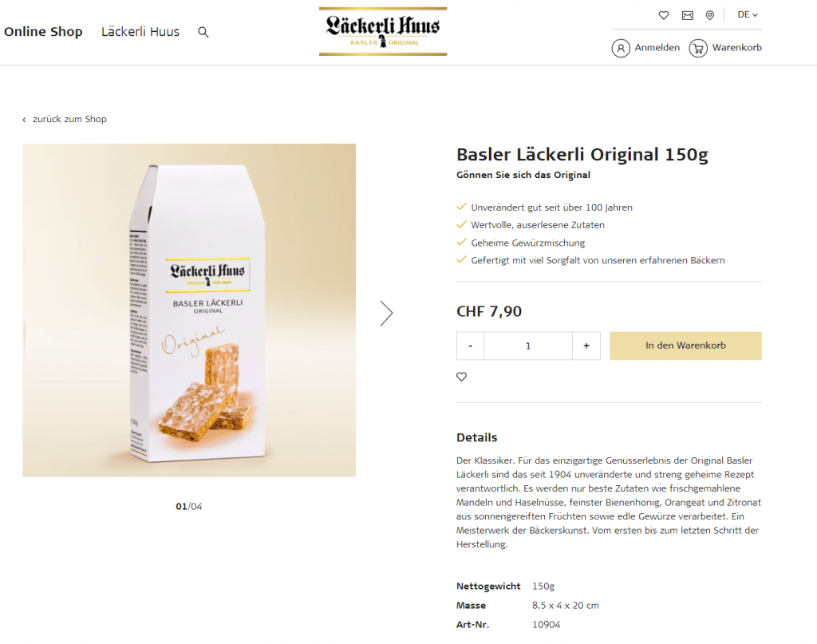This screenshot has height=644, width=817.
Task: Click the Basler Läckerli product image
Action: [x=189, y=310]
